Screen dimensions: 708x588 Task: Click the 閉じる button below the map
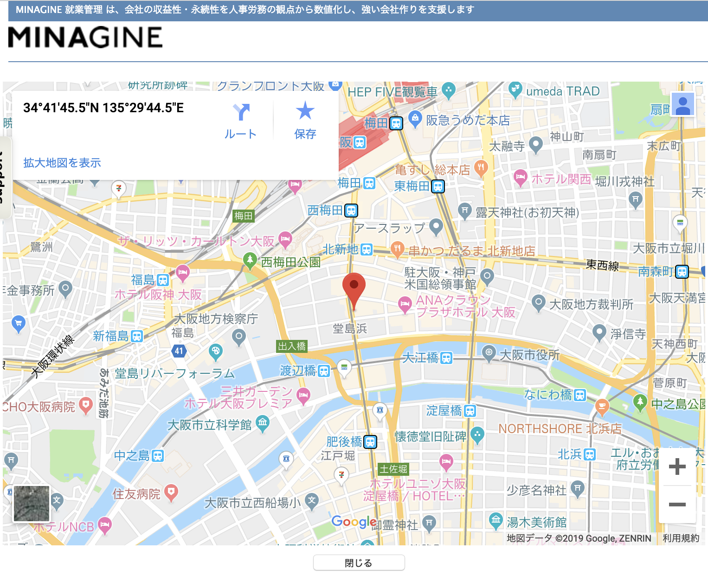click(359, 563)
